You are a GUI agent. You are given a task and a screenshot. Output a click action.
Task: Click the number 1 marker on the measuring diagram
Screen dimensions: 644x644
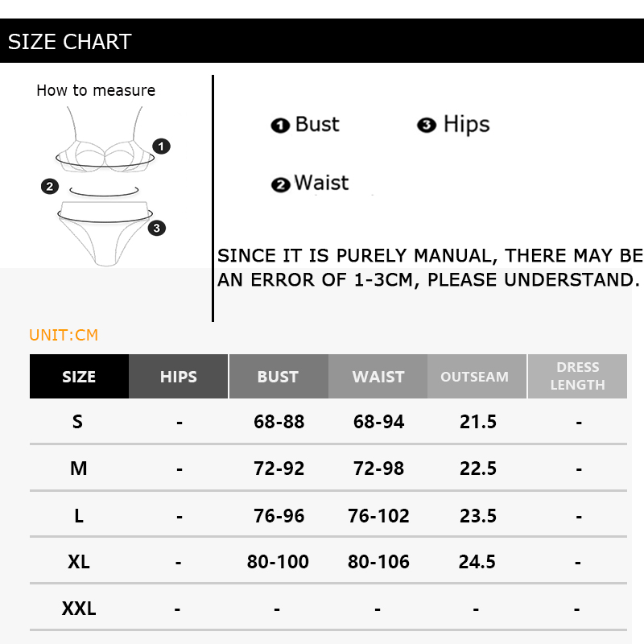coord(162,147)
